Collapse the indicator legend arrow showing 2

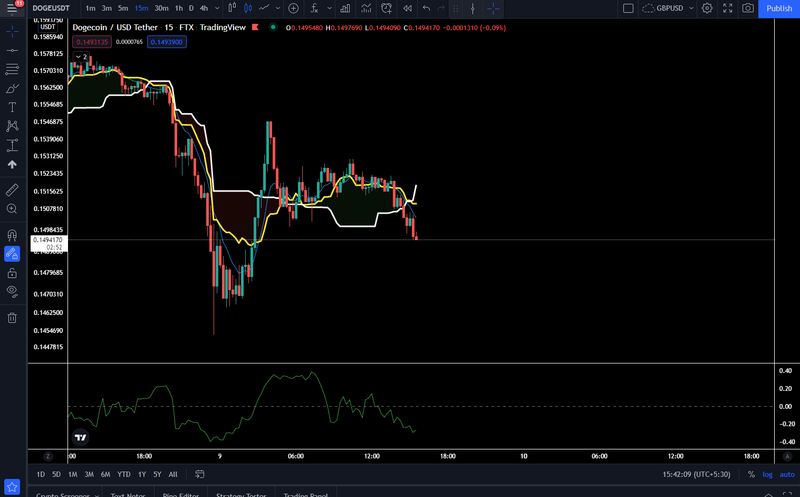[x=81, y=57]
